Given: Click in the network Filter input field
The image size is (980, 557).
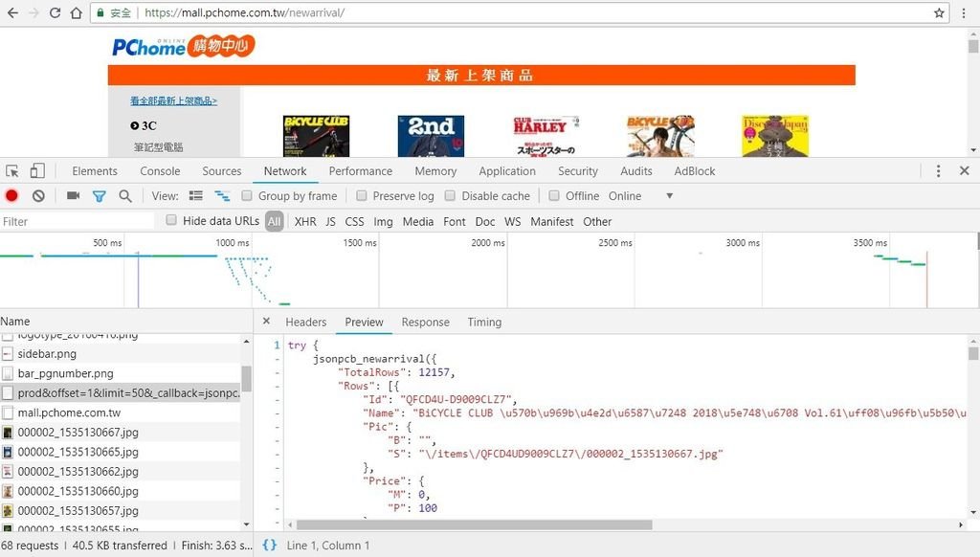Looking at the screenshot, I should coord(78,221).
